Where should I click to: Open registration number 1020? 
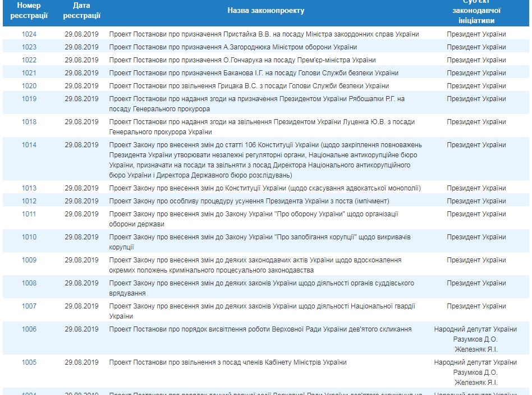pos(29,86)
